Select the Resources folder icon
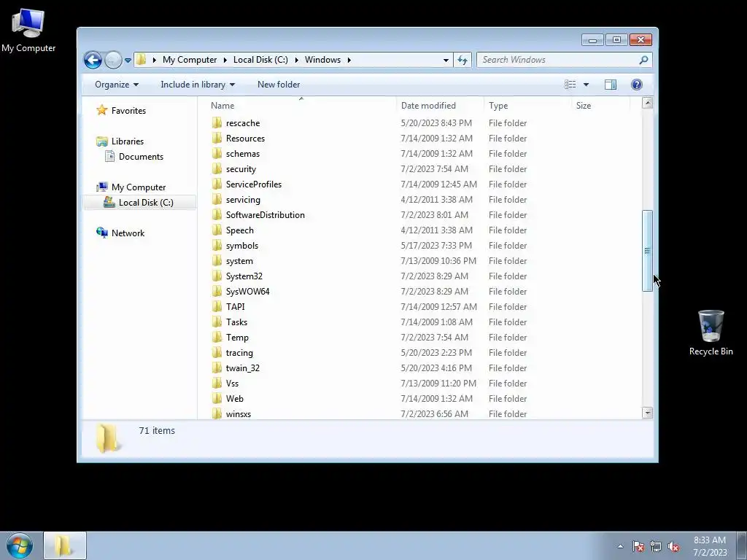This screenshot has height=560, width=747. pos(217,138)
